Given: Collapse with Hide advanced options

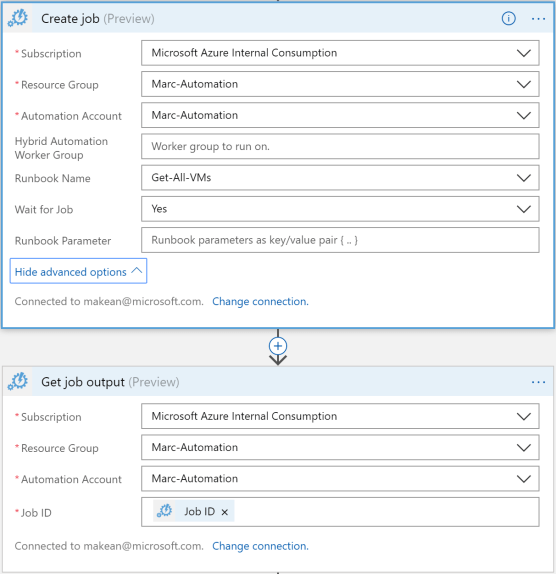Looking at the screenshot, I should click(78, 271).
